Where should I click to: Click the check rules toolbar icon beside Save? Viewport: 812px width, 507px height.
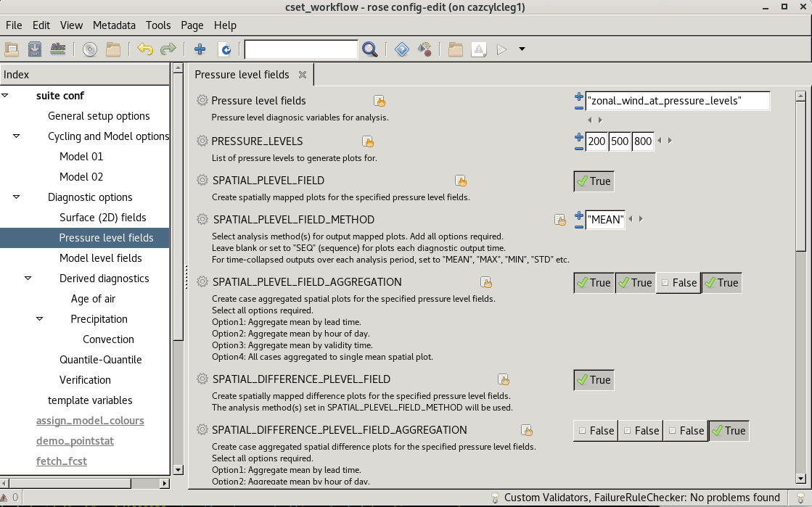(57, 49)
